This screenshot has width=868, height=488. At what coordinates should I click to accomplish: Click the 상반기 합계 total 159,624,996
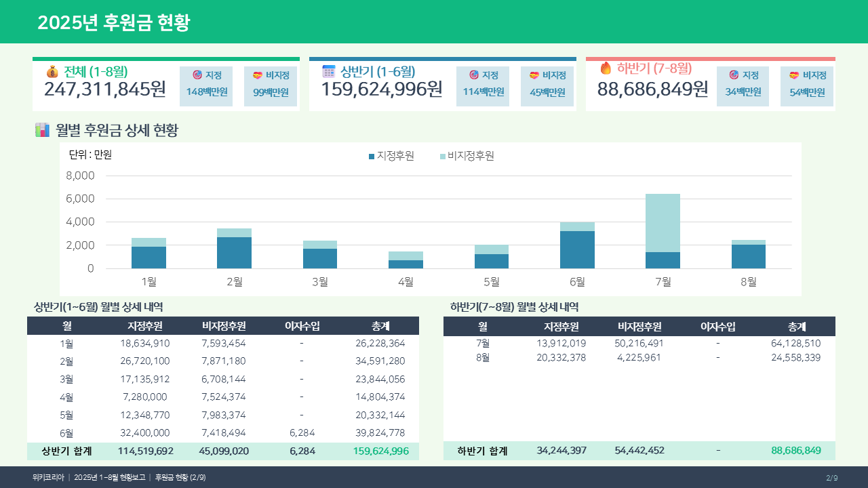point(380,451)
